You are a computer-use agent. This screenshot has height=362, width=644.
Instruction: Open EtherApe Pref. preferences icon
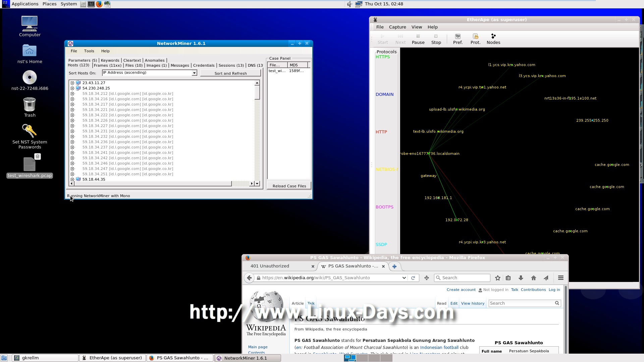coord(458,39)
